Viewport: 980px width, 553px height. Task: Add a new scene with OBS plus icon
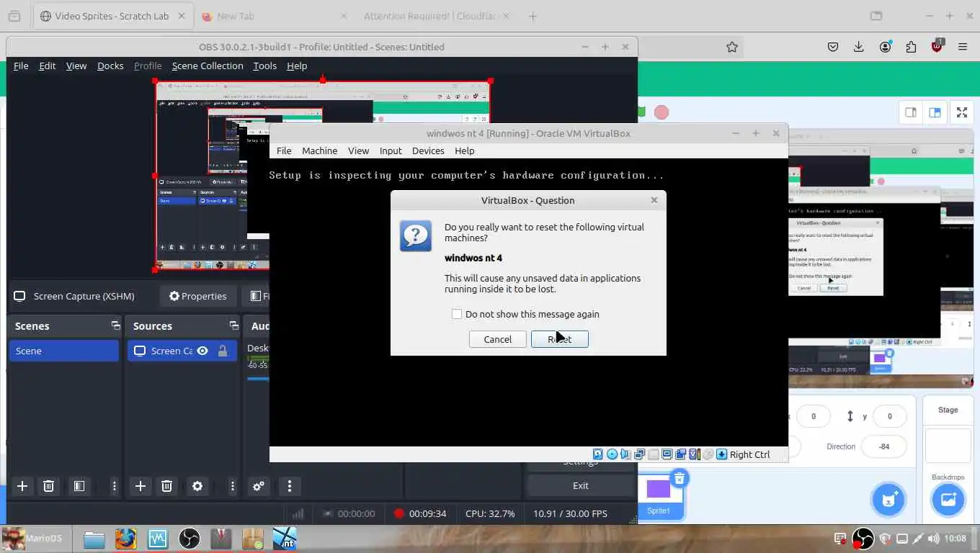pos(22,486)
